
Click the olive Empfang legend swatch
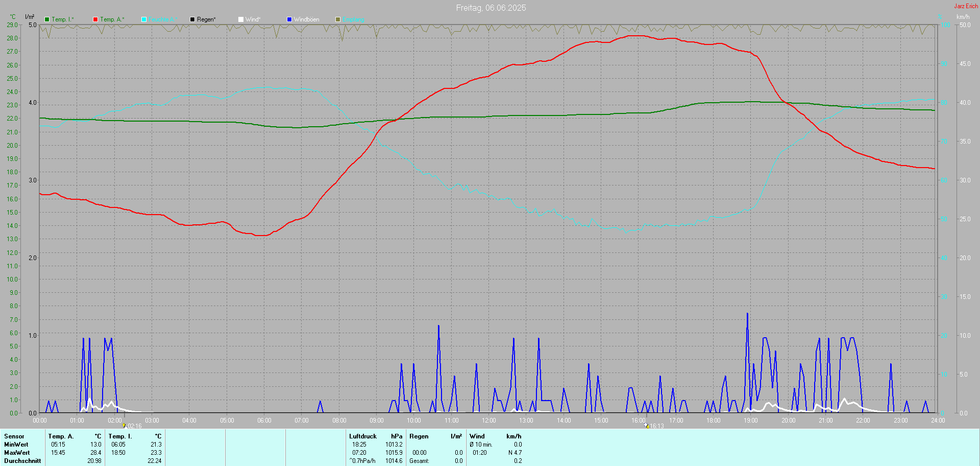coord(338,19)
